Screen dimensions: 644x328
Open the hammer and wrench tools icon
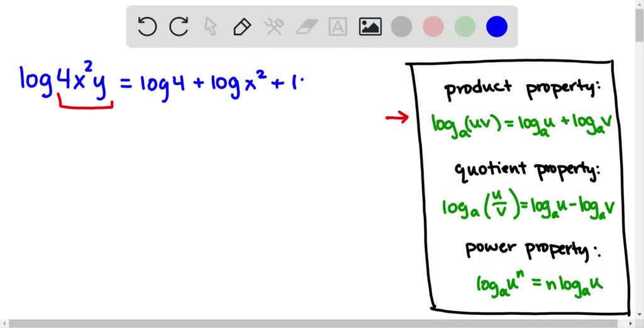[x=274, y=26]
